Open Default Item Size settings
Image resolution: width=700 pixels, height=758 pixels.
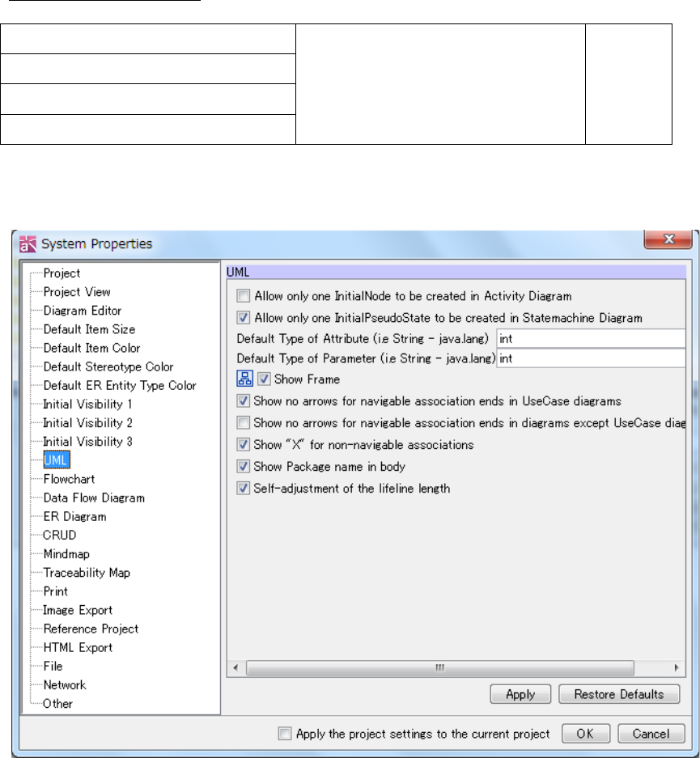[89, 329]
